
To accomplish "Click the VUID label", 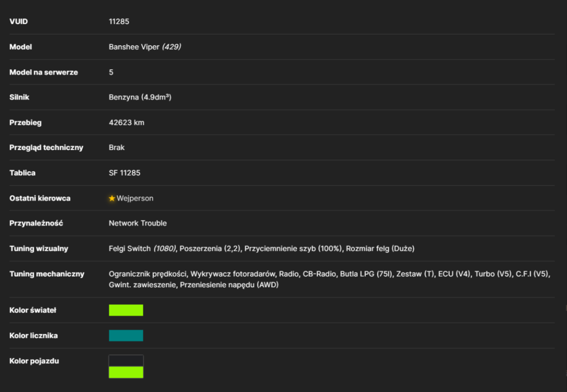I will pyautogui.click(x=19, y=22).
